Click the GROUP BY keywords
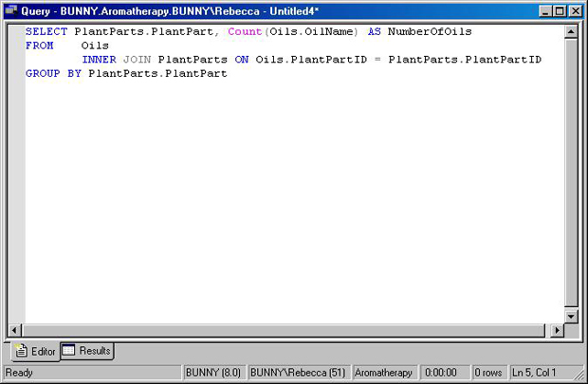Image resolution: width=588 pixels, height=384 pixels. (x=53, y=73)
